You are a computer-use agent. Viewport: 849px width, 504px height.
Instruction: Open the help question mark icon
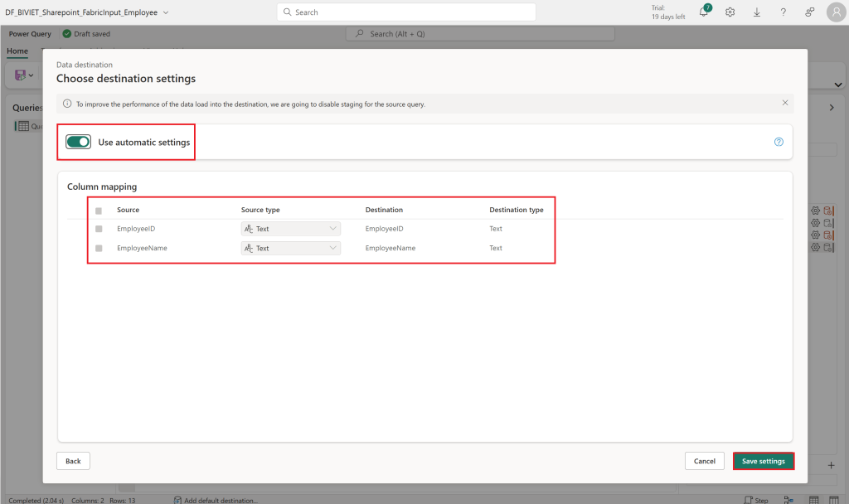[783, 12]
